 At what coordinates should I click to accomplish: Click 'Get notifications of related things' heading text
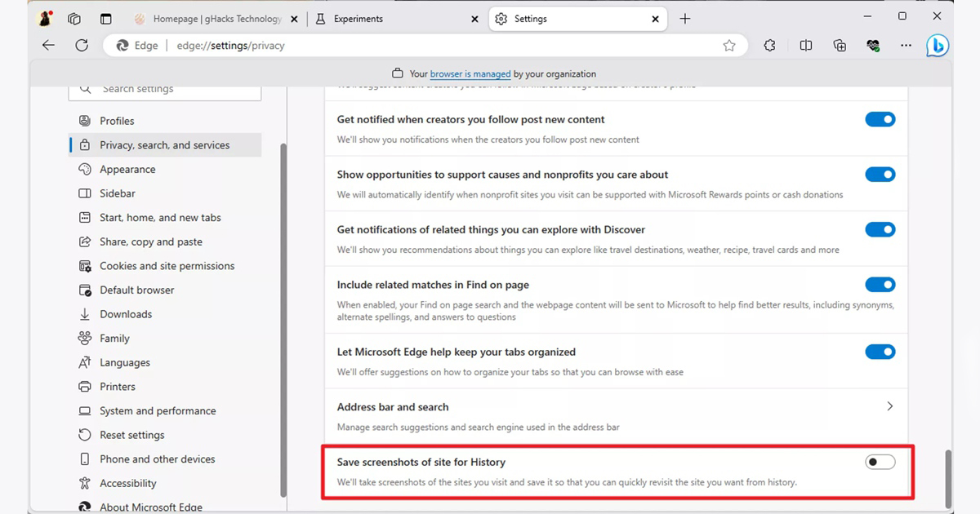(491, 229)
